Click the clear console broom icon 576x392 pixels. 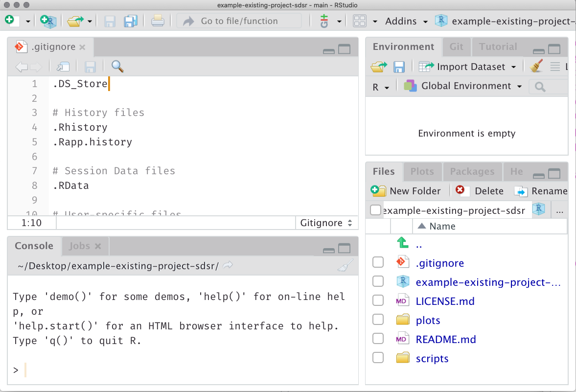pos(345,265)
